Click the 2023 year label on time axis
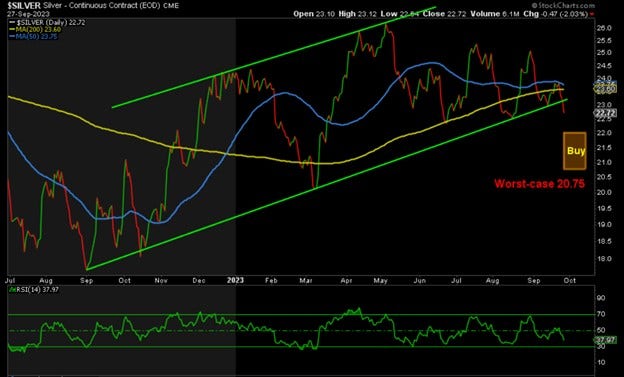This screenshot has height=377, width=624. 235,280
